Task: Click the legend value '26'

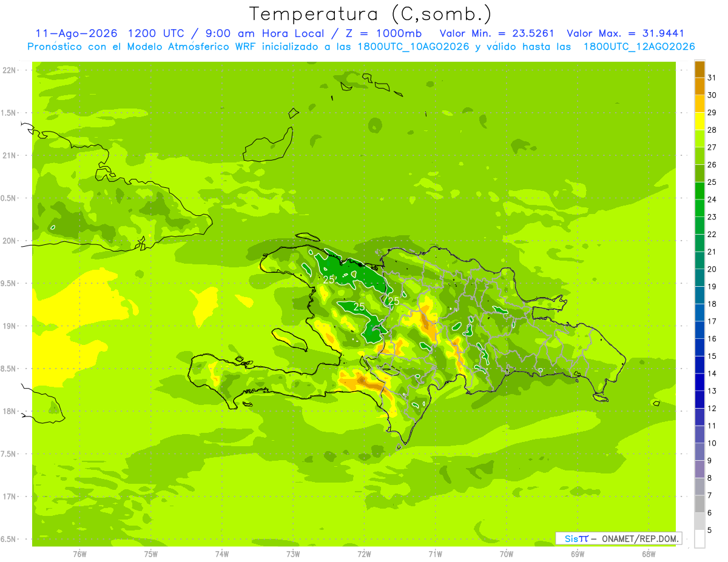Action: coord(712,165)
